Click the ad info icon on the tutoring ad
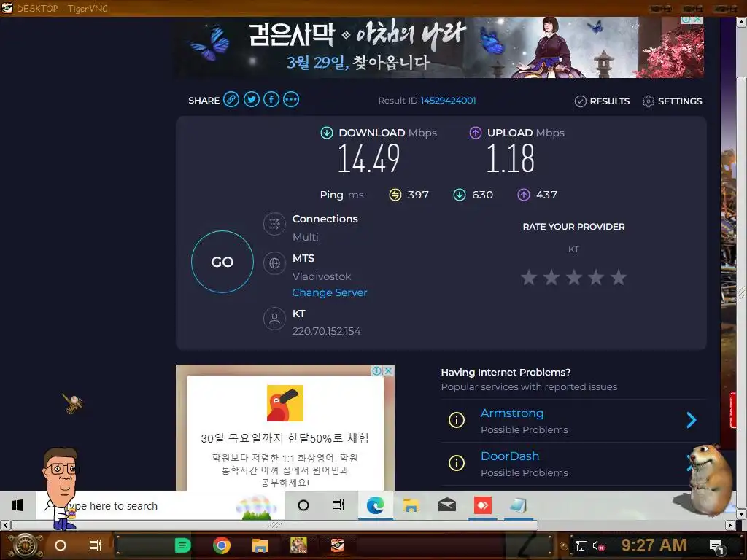The width and height of the screenshot is (747, 560). 377,370
